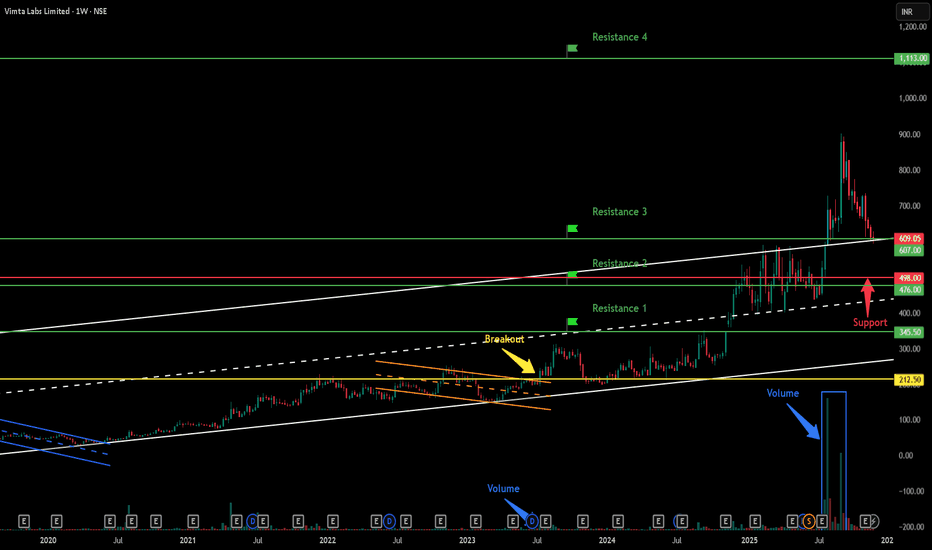Open the earliest earnings marker before 2020

(24, 521)
